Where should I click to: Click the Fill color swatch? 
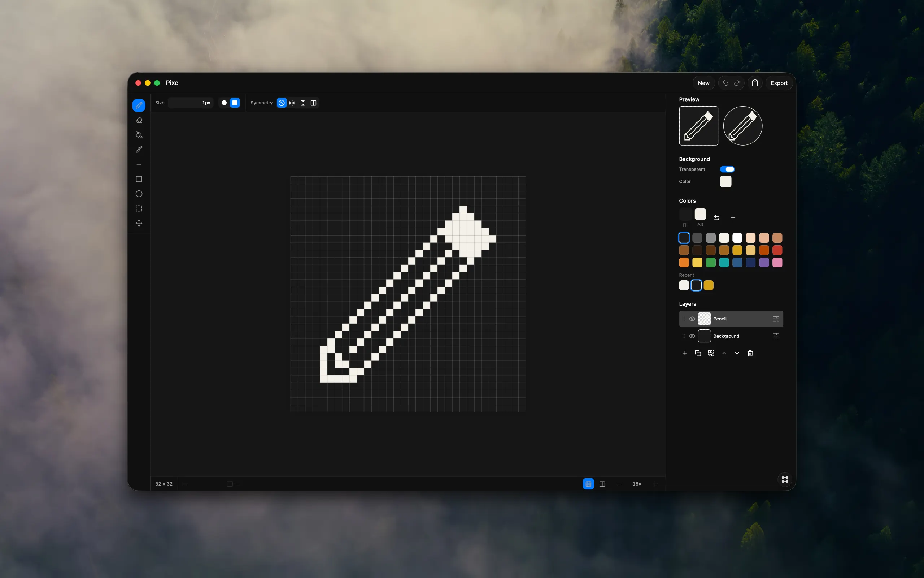point(685,215)
